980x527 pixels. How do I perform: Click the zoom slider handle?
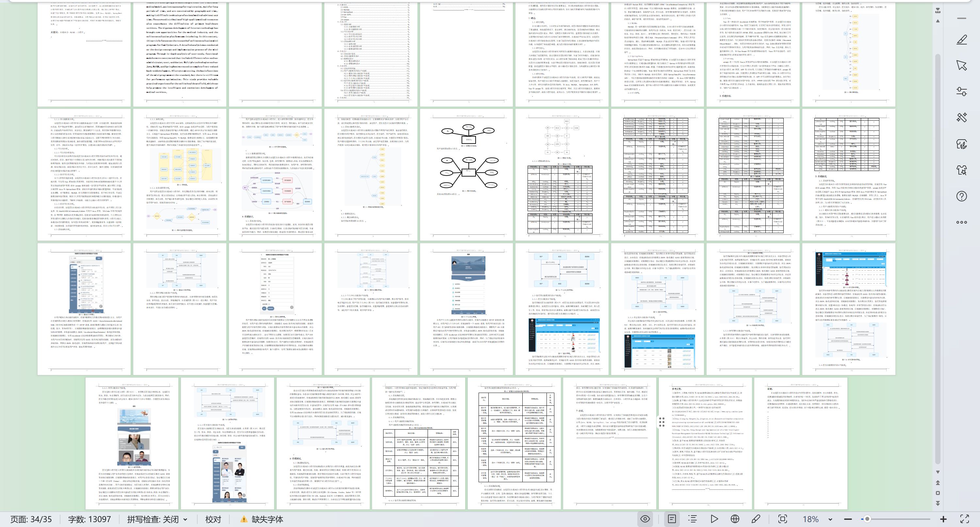[867, 519]
